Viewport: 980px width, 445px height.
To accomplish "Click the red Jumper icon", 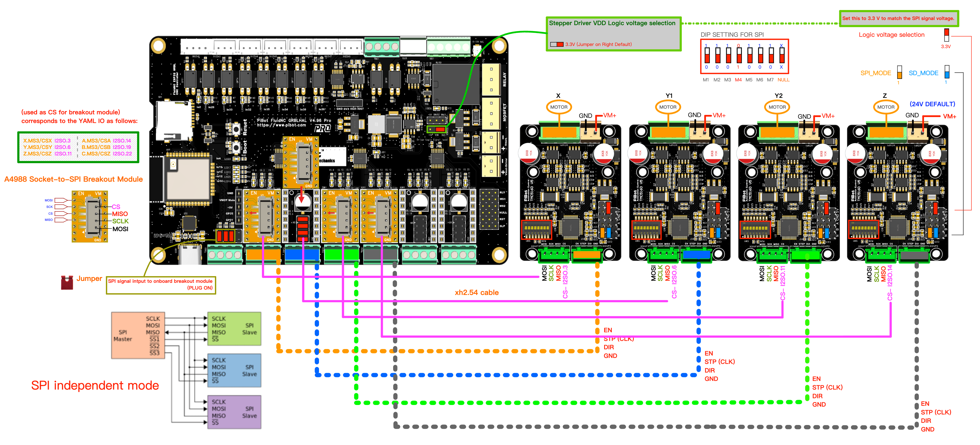I will (x=67, y=282).
